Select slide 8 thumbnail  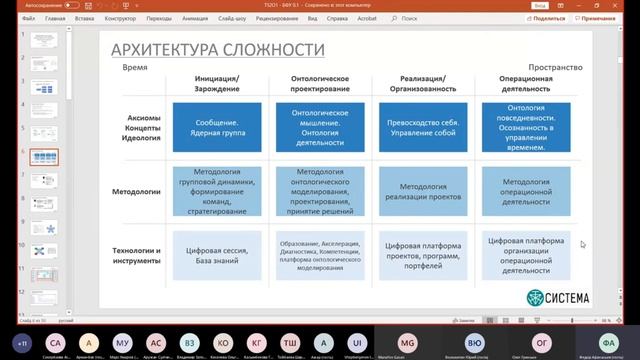[44, 204]
